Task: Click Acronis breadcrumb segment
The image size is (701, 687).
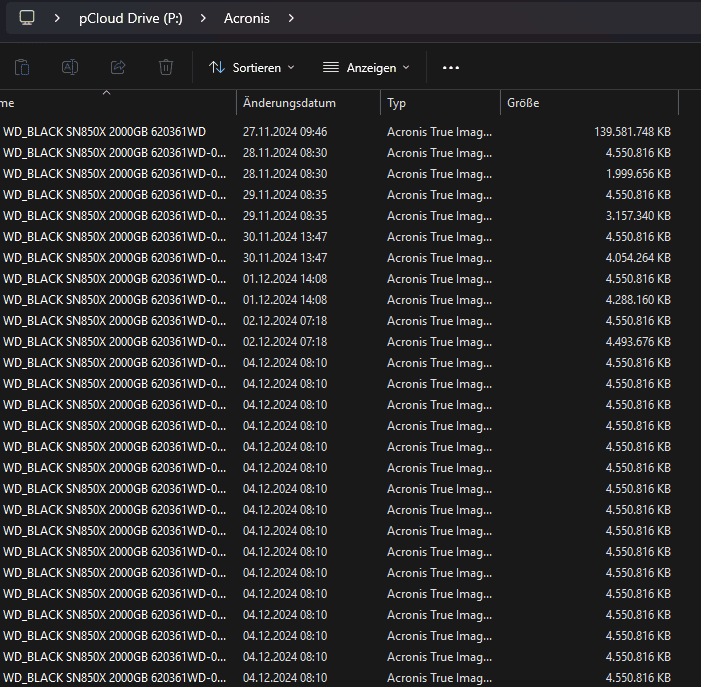Action: 247,18
